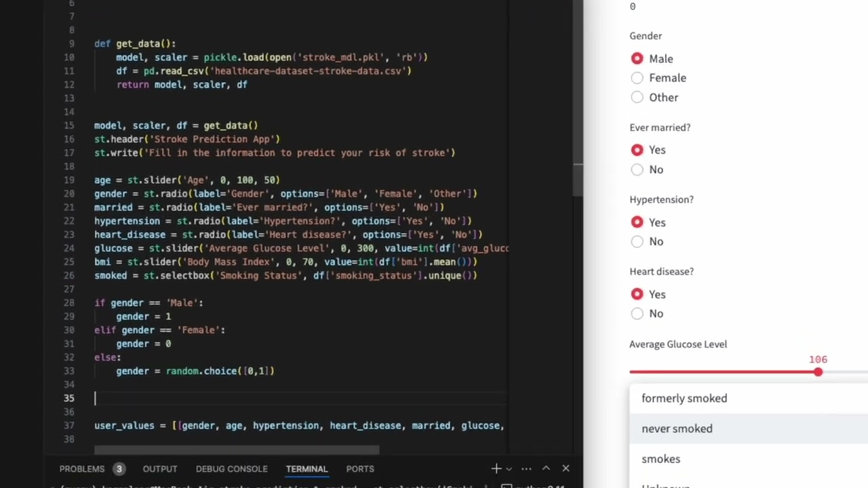
Task: Click the glucose value '106' above slider
Action: (818, 359)
